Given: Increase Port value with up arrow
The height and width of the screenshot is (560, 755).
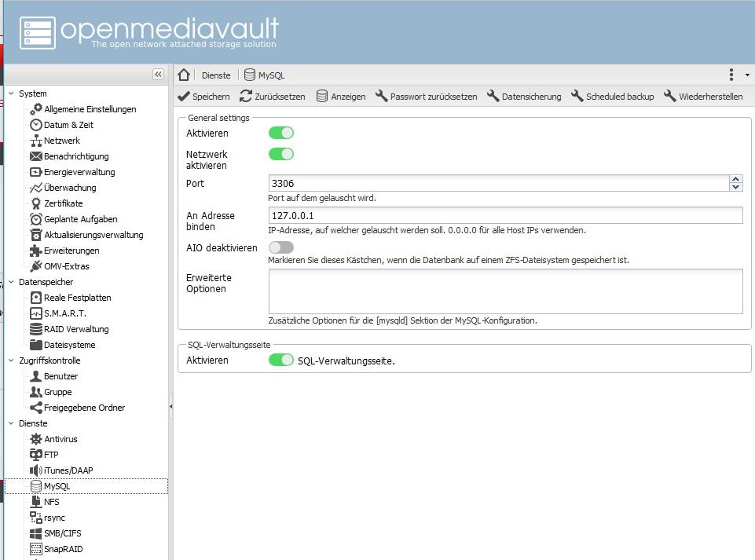Looking at the screenshot, I should tap(735, 179).
